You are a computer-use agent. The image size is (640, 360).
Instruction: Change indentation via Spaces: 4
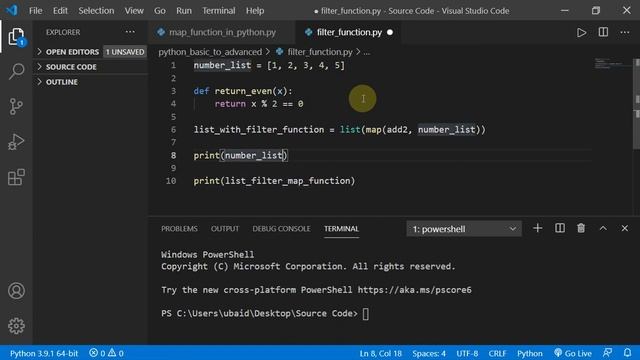point(429,353)
